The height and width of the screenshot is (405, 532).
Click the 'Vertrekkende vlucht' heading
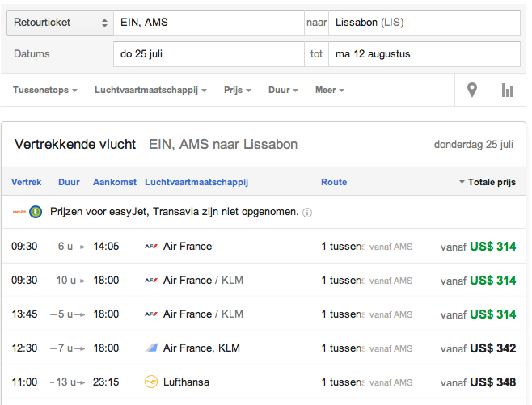75,145
